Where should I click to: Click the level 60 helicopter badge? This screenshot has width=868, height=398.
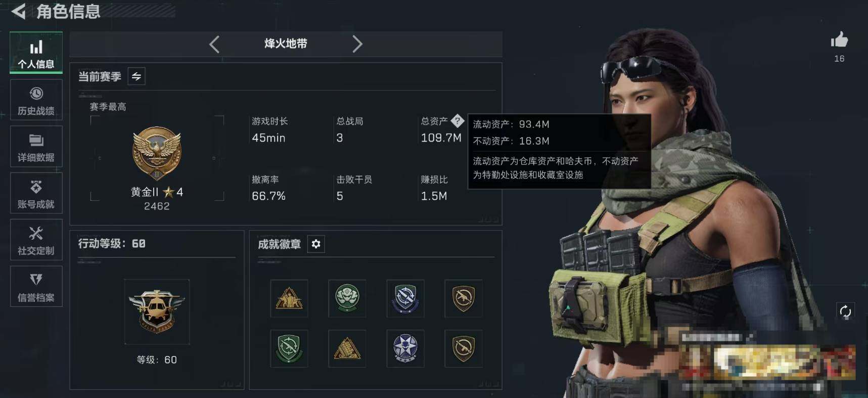tap(157, 312)
